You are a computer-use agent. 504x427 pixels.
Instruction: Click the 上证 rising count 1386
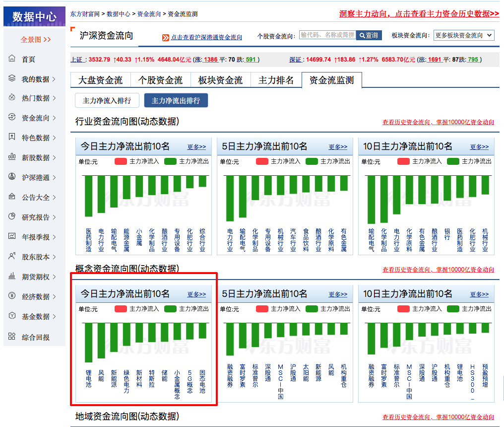(x=210, y=60)
